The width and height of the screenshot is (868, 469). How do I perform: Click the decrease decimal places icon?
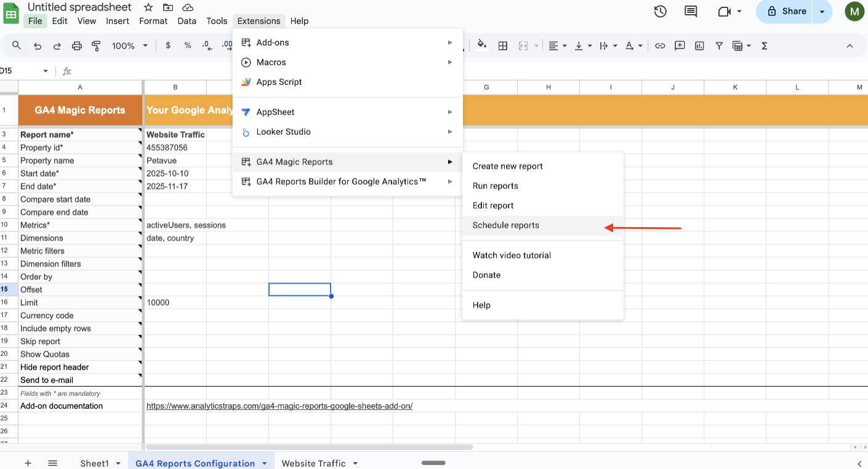click(207, 46)
